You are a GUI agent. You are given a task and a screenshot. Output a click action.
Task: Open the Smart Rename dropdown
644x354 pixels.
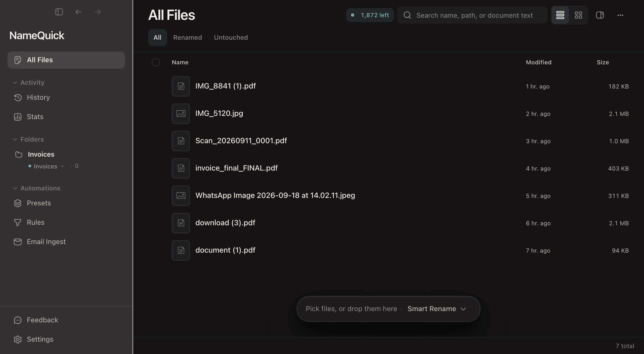pyautogui.click(x=437, y=309)
